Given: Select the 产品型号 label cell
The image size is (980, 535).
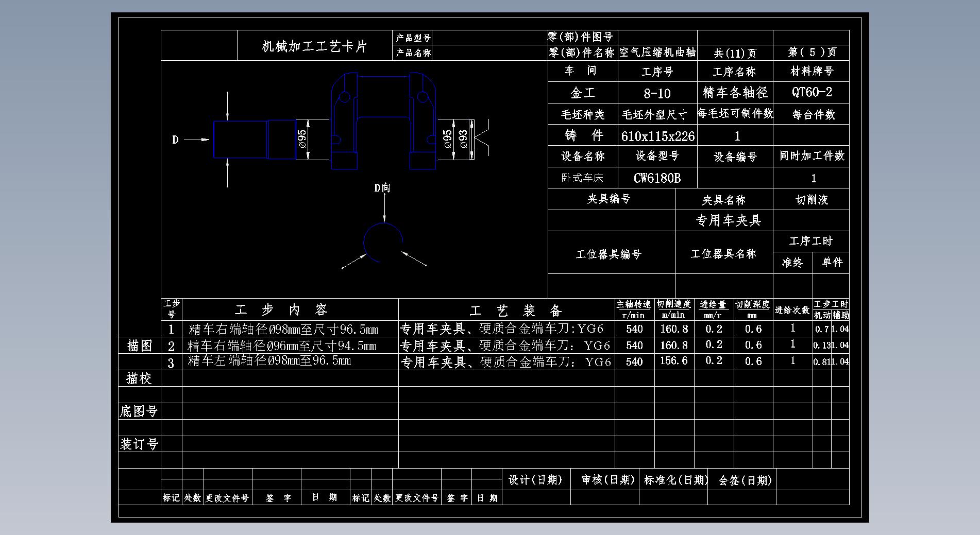Looking at the screenshot, I should 413,38.
